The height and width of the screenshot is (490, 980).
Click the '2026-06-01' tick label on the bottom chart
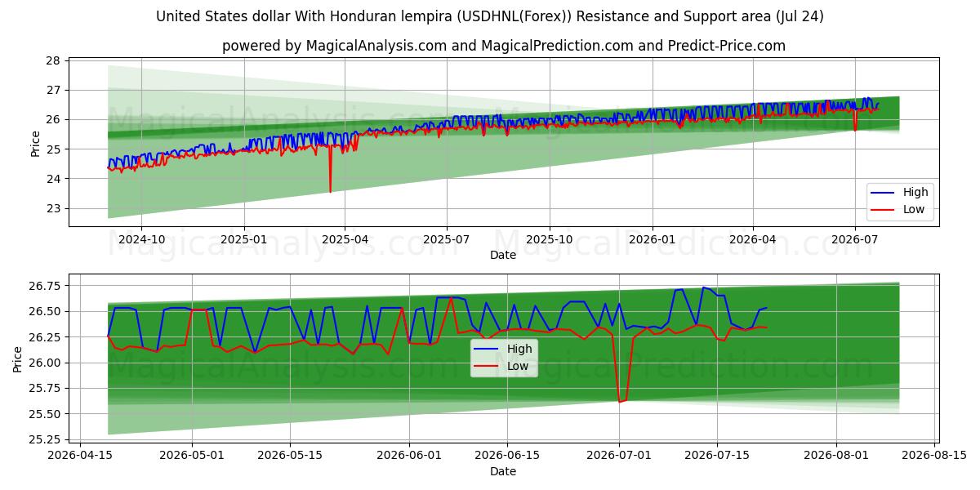(x=409, y=456)
